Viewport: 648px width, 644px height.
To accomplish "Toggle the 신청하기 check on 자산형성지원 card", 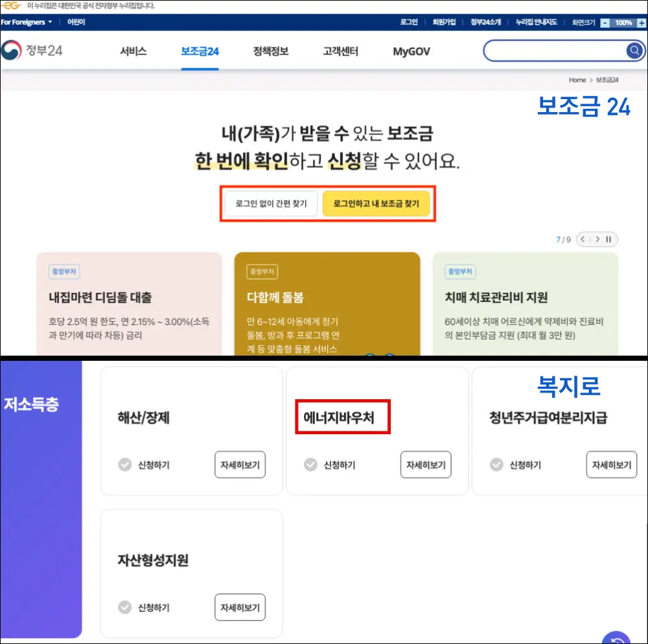I will tap(125, 607).
